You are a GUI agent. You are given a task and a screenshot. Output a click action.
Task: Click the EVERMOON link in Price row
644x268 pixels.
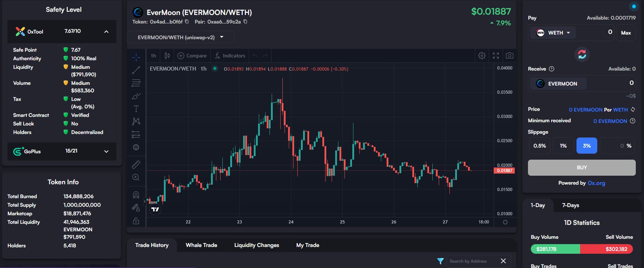coord(585,110)
